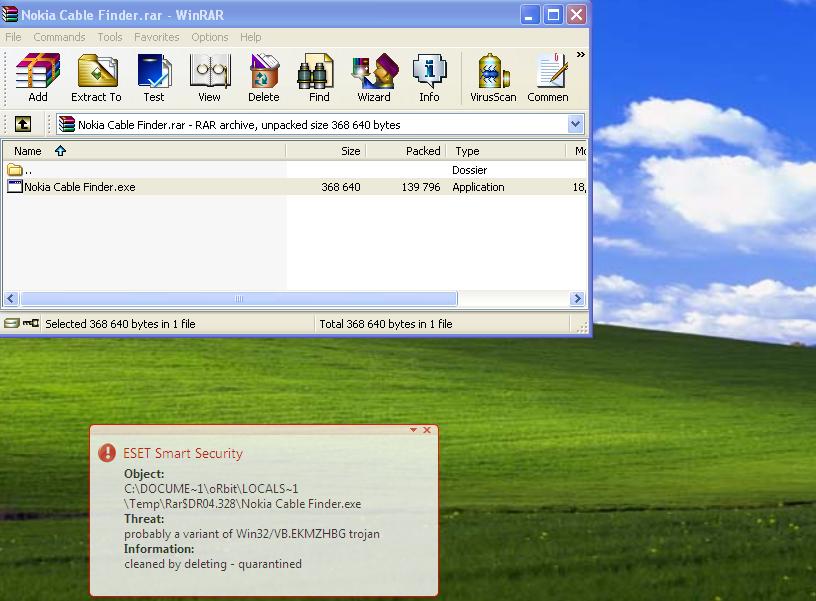Click the 368 640 size cell
This screenshot has width=816, height=601.
340,187
